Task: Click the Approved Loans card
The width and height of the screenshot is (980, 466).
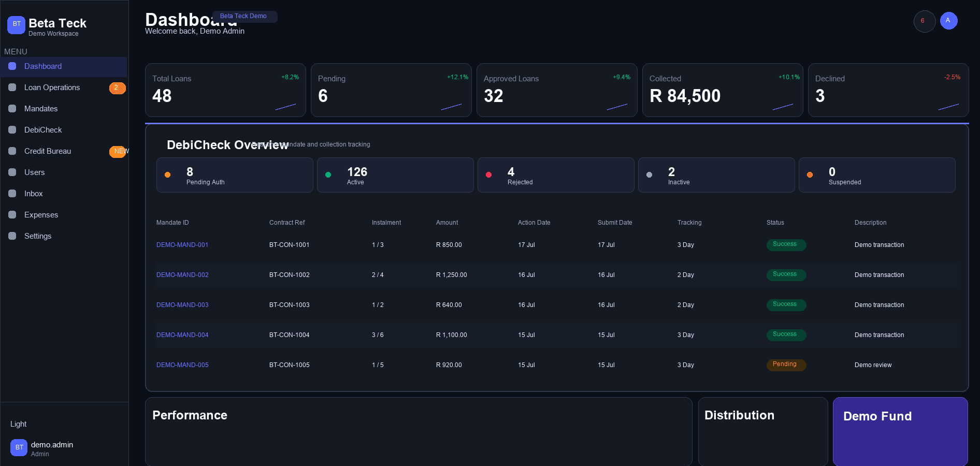Action: pos(557,90)
